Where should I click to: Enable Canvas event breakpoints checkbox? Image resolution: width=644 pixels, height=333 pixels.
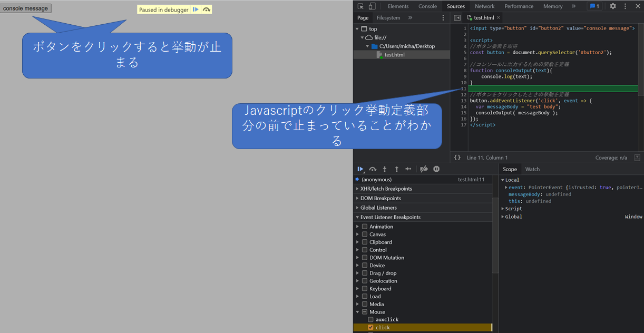[365, 234]
